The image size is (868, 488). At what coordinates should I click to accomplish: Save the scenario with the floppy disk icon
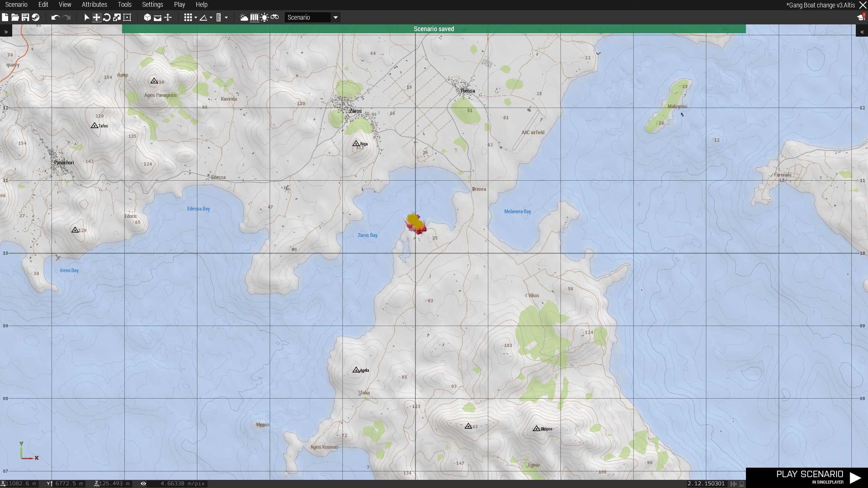[x=25, y=17]
